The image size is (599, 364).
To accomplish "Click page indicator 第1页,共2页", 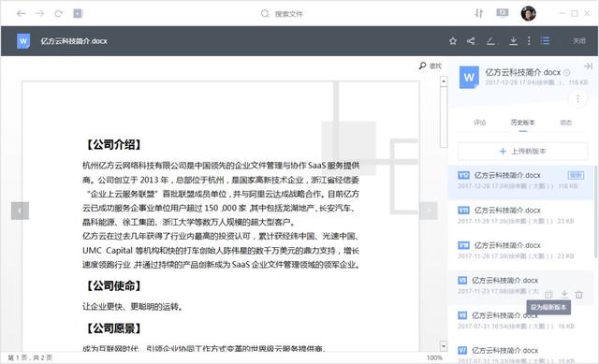I will pos(30,357).
